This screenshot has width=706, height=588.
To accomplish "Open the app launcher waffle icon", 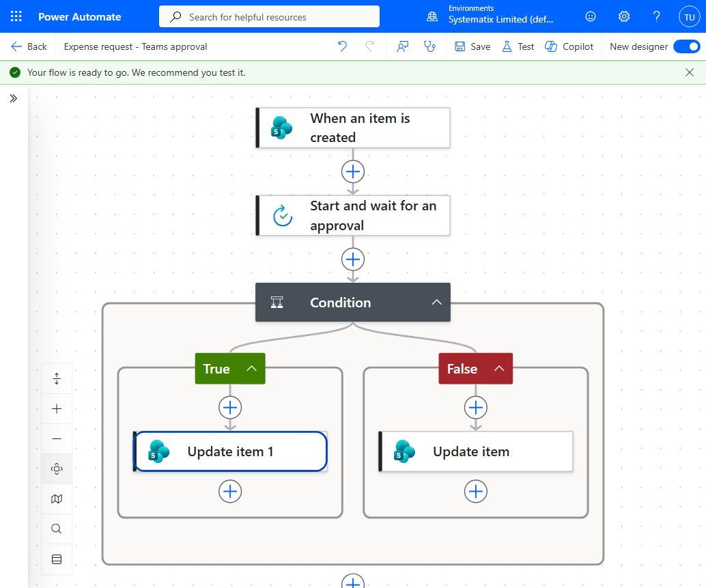I will click(16, 16).
